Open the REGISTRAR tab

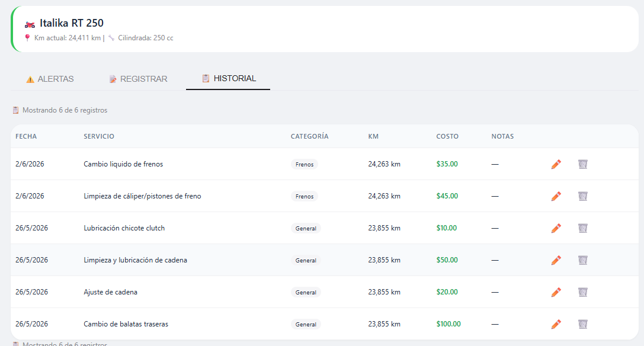click(138, 79)
